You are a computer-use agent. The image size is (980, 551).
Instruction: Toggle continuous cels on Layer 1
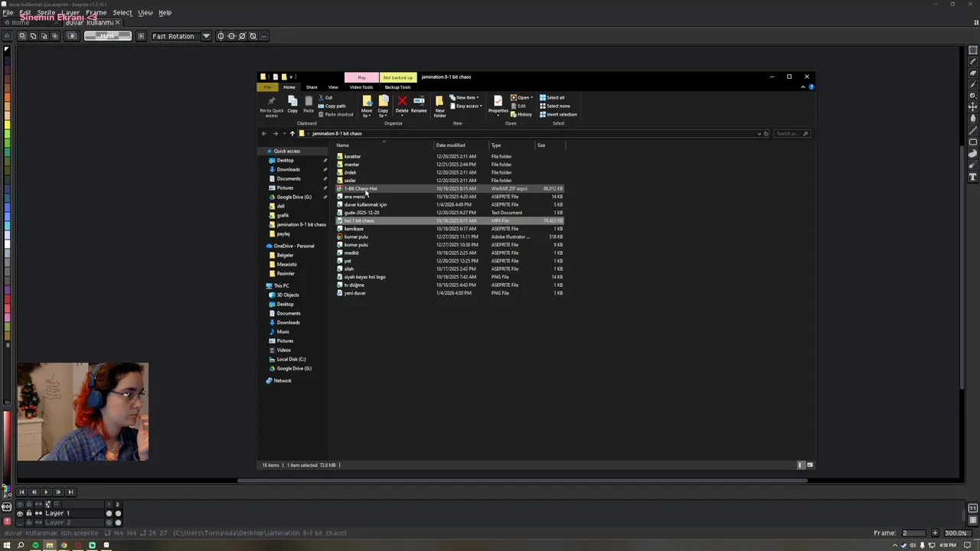[38, 514]
